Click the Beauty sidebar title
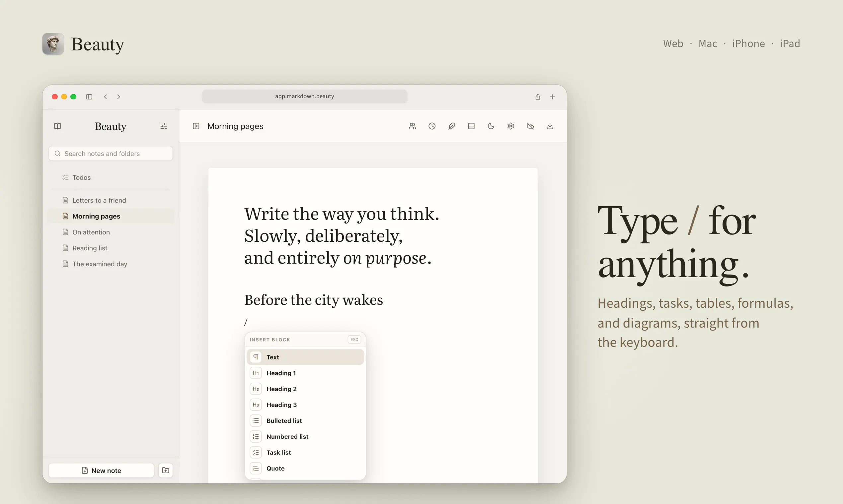The width and height of the screenshot is (843, 504). [x=111, y=126]
